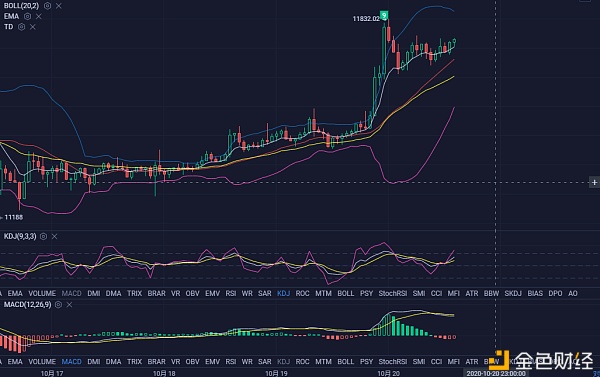
Task: Select MFI tab in row under KDJ panel
Action: (454, 294)
